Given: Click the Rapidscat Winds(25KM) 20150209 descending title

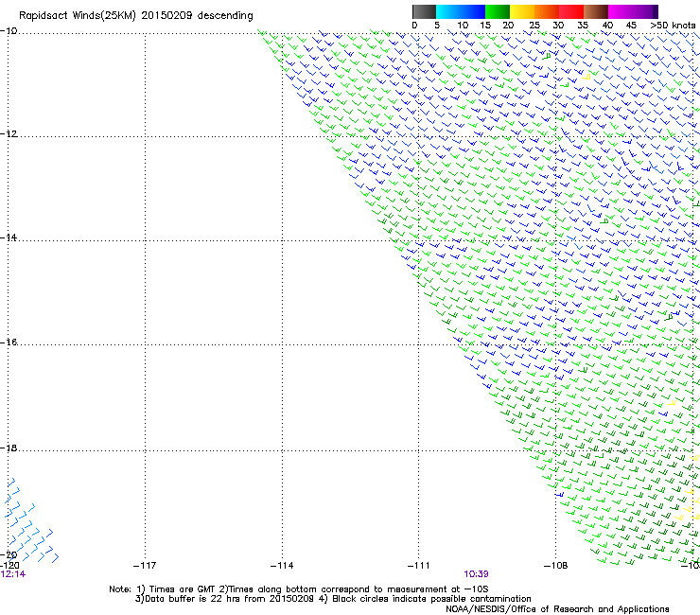Looking at the screenshot, I should (x=135, y=16).
